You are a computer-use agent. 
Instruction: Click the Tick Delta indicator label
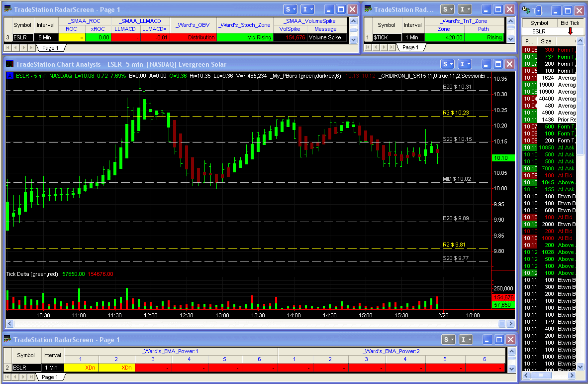32,274
